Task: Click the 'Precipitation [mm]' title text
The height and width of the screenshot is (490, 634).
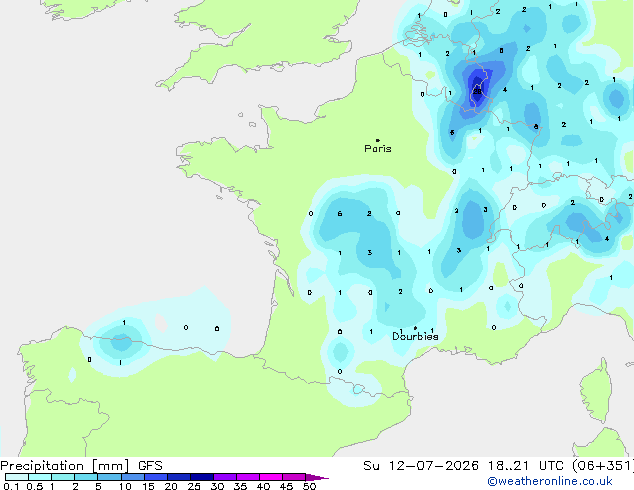Action: click(x=65, y=466)
